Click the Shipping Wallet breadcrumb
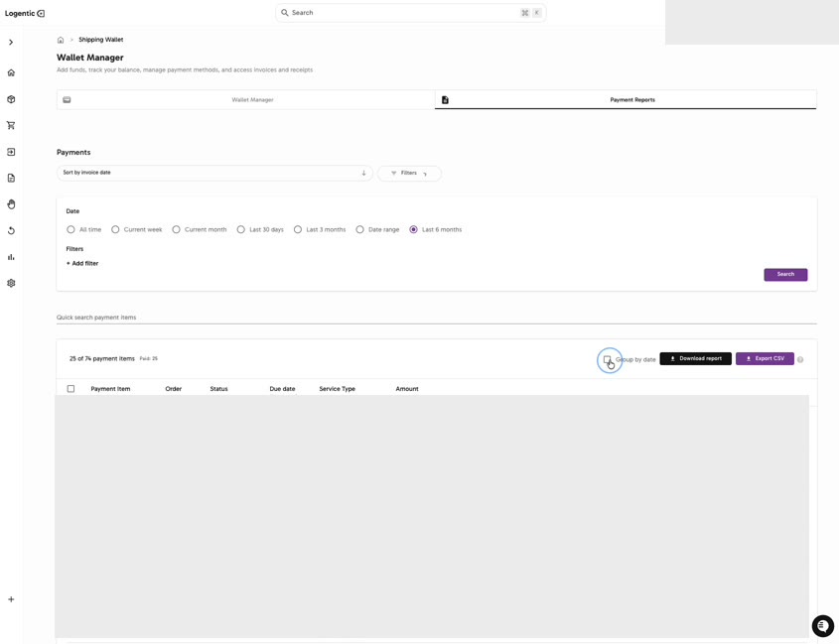 pos(100,40)
